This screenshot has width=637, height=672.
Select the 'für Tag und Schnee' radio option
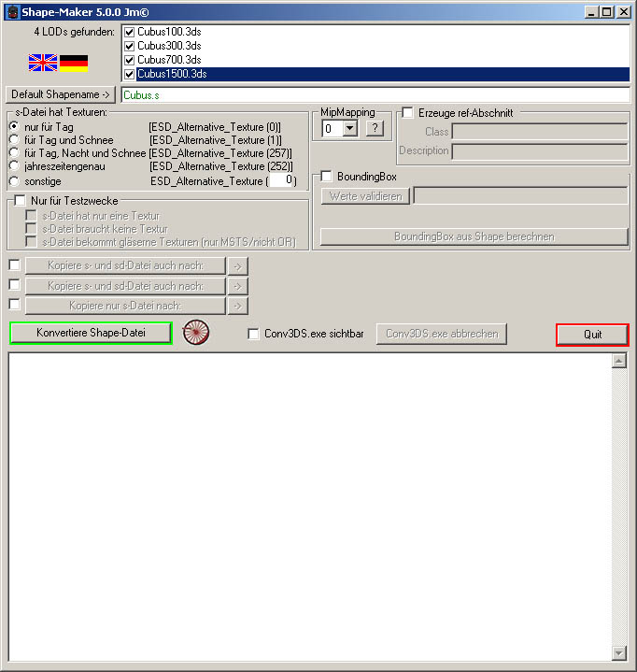15,140
